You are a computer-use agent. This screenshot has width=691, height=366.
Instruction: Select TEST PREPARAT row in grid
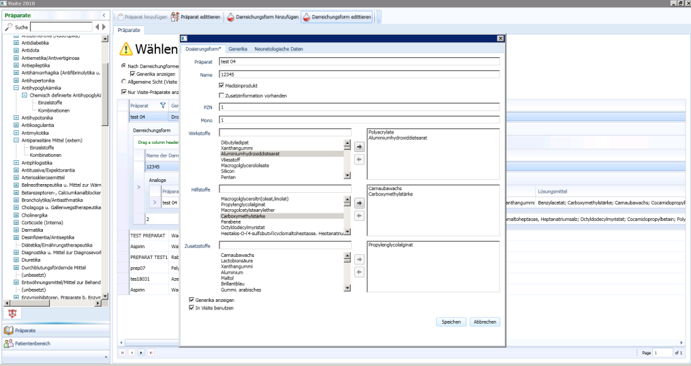coord(148,236)
